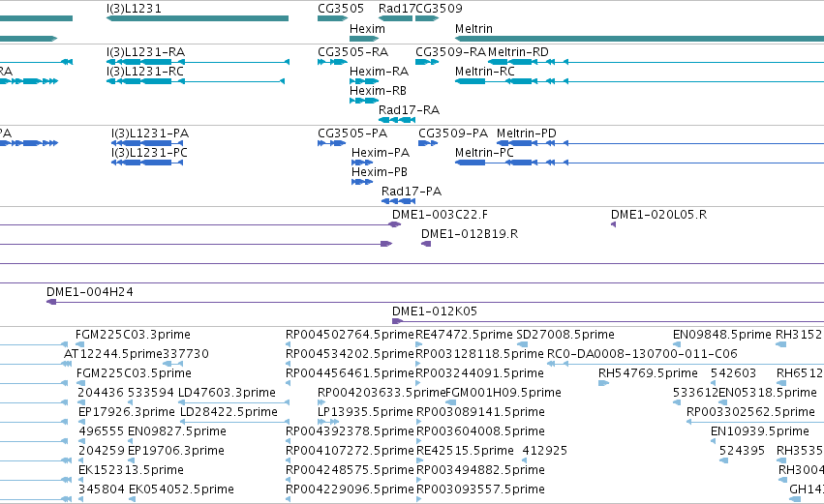Select the Meltrin-RC transcript label
Screen dimensions: 824x504
pos(484,72)
